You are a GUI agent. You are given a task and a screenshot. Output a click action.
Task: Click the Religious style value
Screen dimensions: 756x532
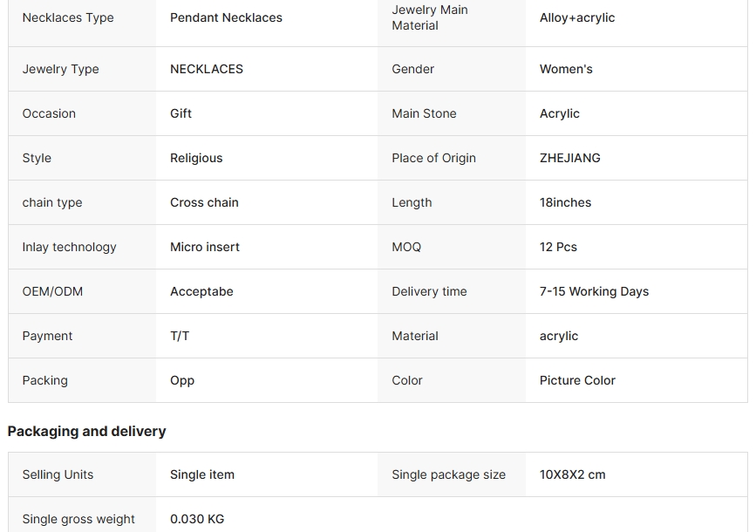(196, 158)
